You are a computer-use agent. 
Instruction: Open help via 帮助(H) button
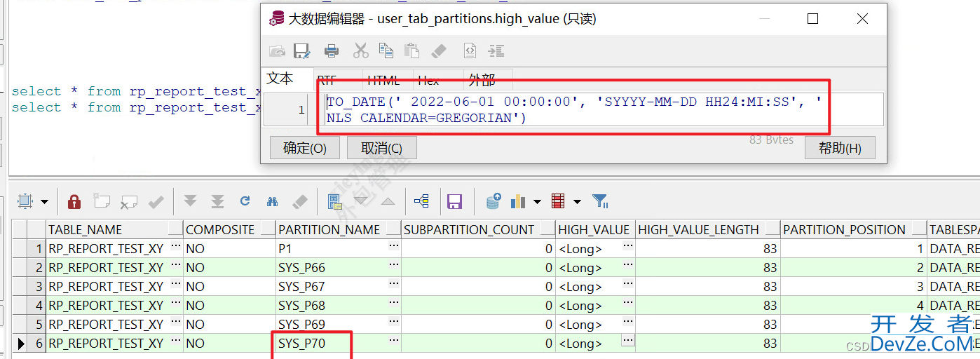[x=840, y=148]
